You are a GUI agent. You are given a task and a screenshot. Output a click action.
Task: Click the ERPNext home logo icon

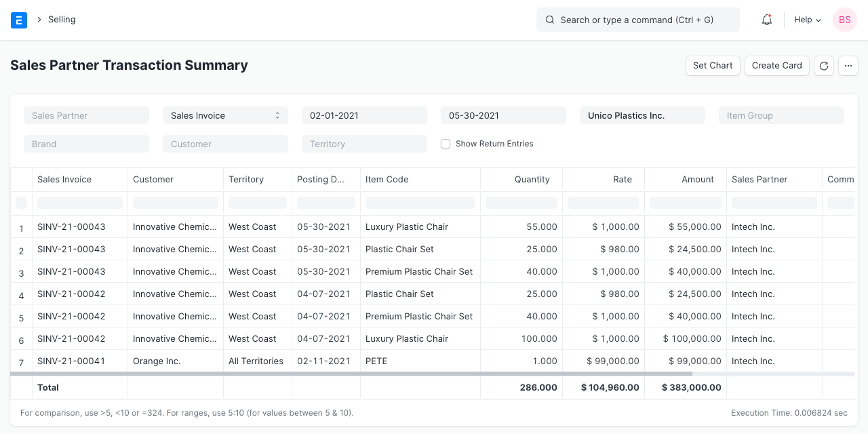pyautogui.click(x=19, y=20)
